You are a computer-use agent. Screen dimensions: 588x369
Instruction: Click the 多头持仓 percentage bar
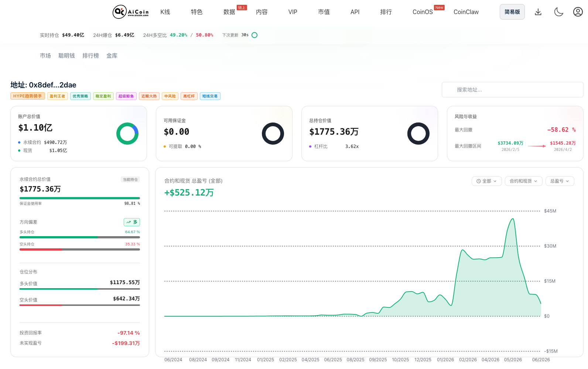pyautogui.click(x=80, y=237)
